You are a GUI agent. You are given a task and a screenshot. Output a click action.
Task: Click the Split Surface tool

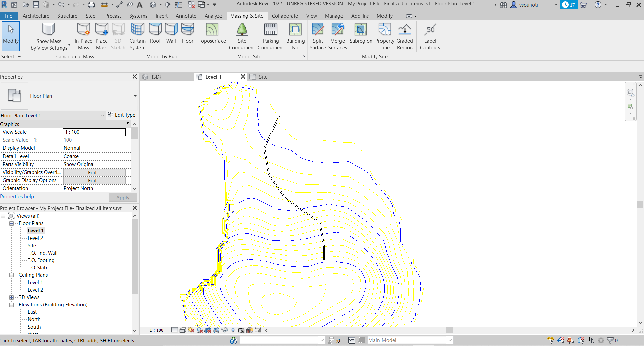(x=318, y=37)
